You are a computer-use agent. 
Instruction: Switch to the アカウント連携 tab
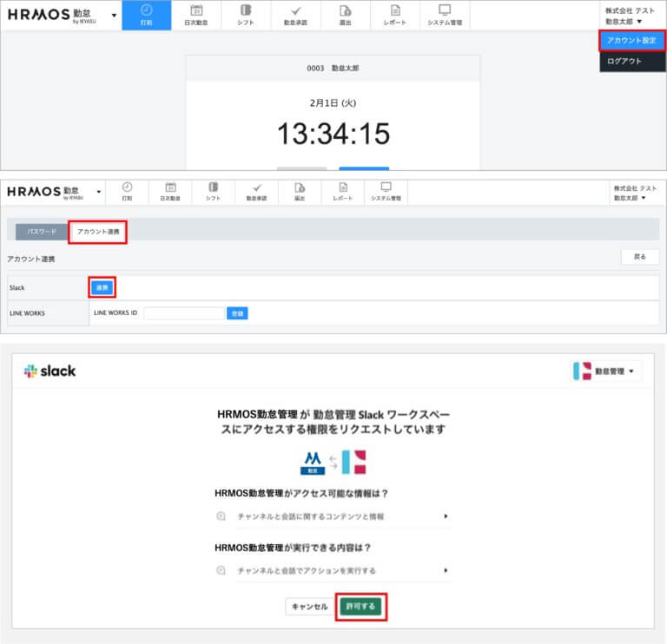98,232
